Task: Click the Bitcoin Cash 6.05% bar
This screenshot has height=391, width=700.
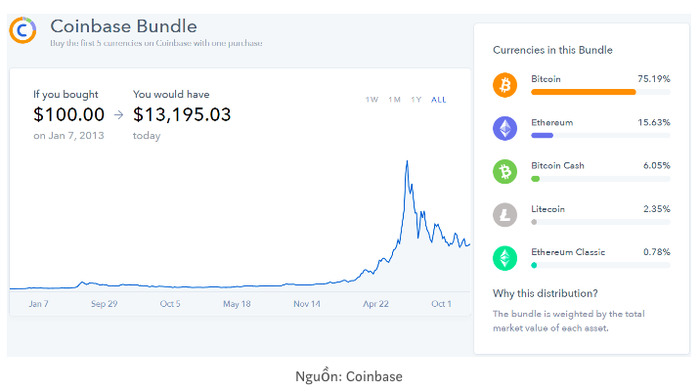Action: (x=600, y=179)
